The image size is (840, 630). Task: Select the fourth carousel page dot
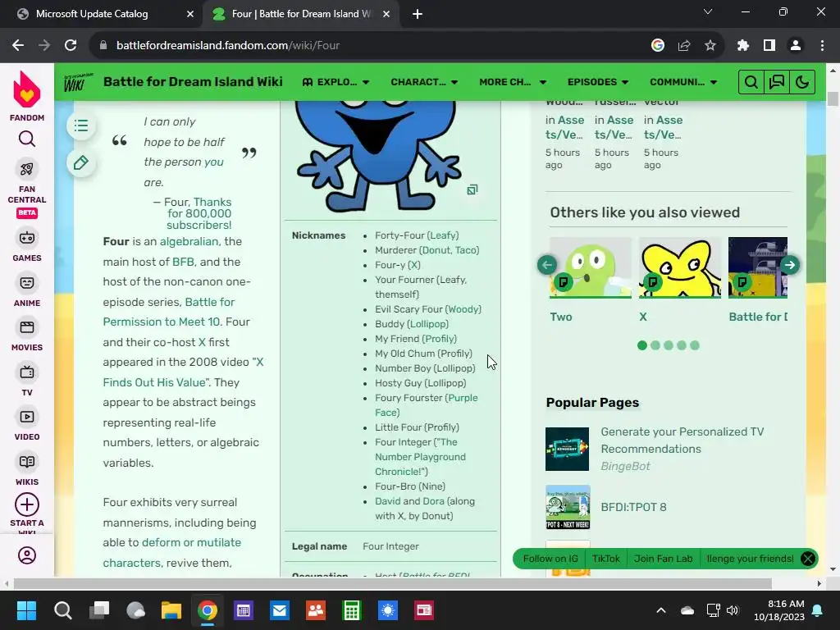pos(682,345)
